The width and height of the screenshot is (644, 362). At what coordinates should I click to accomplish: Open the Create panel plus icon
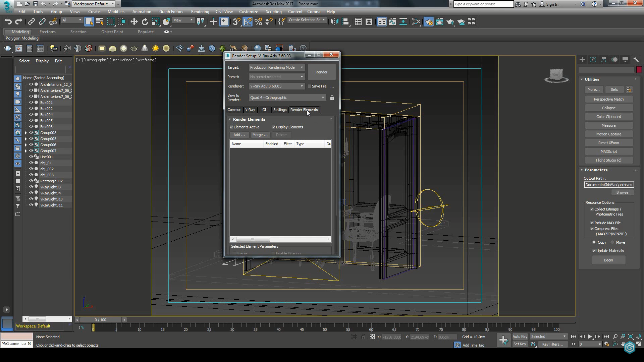click(582, 60)
